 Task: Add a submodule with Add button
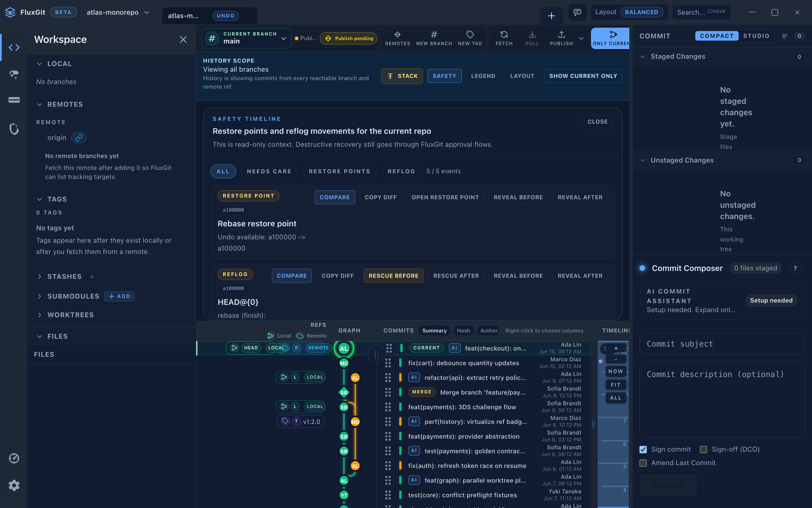[x=120, y=296]
